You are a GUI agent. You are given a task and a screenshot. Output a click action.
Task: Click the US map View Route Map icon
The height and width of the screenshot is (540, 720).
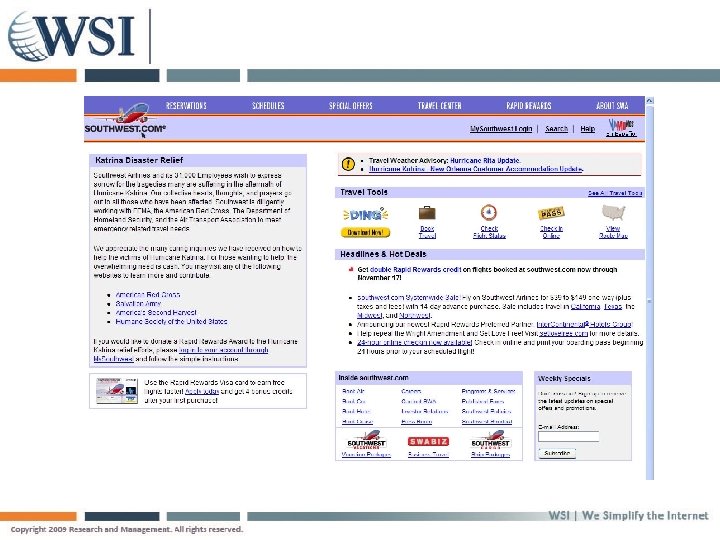coord(613,213)
